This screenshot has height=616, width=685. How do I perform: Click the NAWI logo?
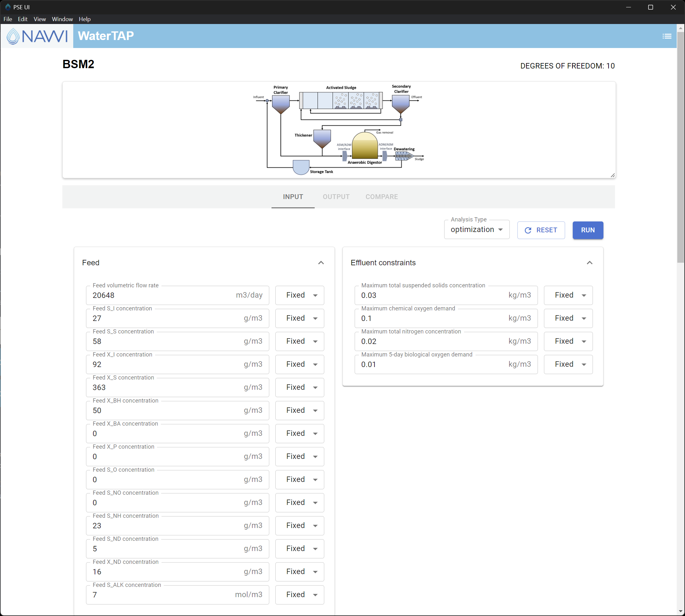click(37, 36)
